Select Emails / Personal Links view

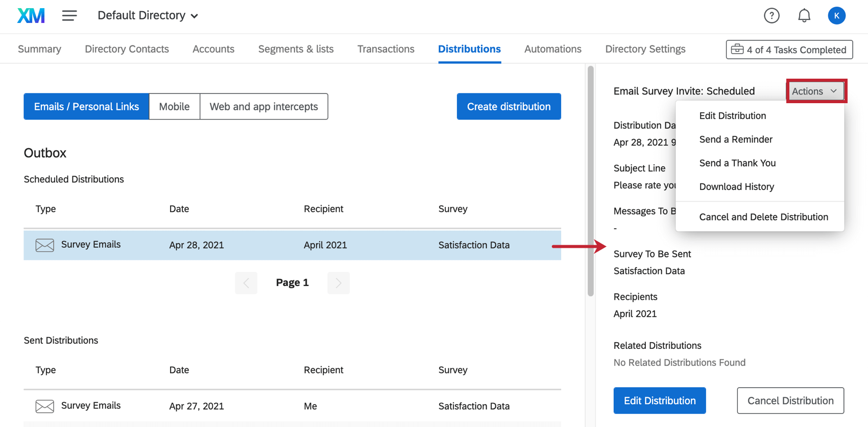[86, 107]
